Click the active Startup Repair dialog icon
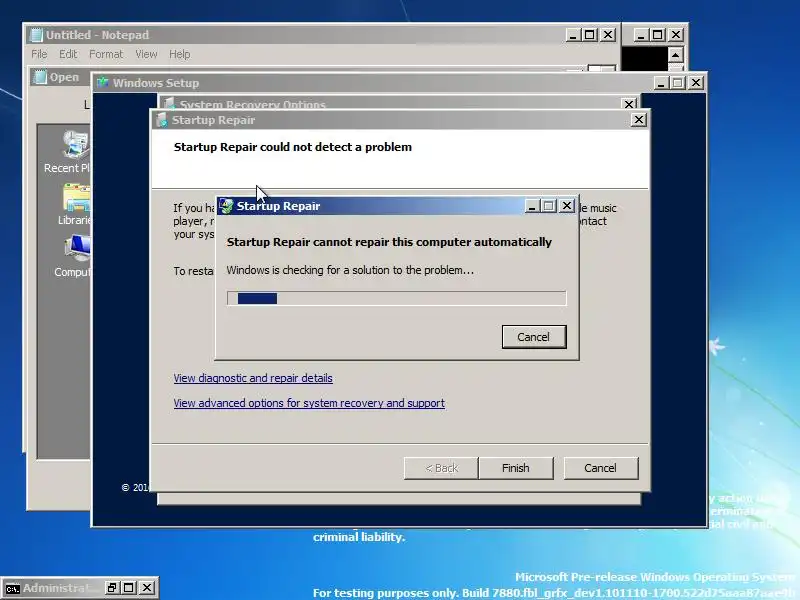The image size is (800, 600). tap(226, 206)
